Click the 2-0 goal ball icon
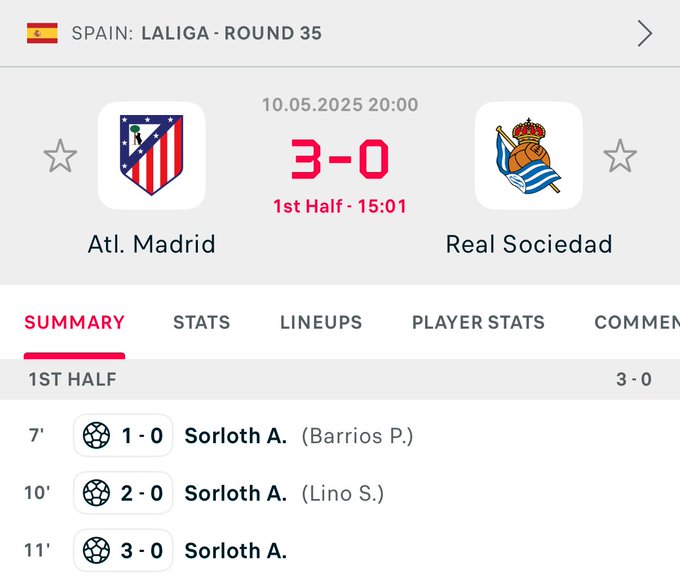 click(x=96, y=493)
